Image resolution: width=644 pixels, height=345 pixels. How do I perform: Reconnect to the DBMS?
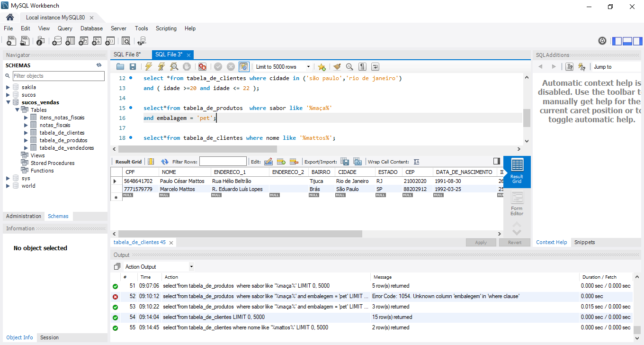point(142,41)
